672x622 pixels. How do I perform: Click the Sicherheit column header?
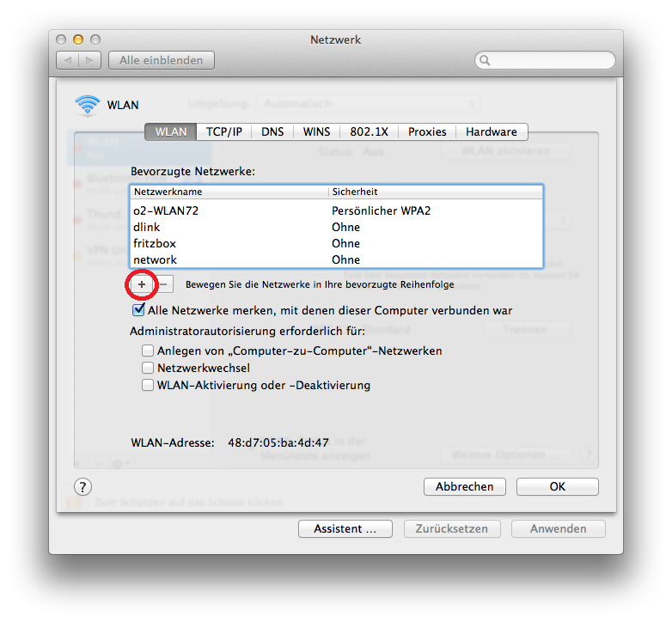click(436, 192)
